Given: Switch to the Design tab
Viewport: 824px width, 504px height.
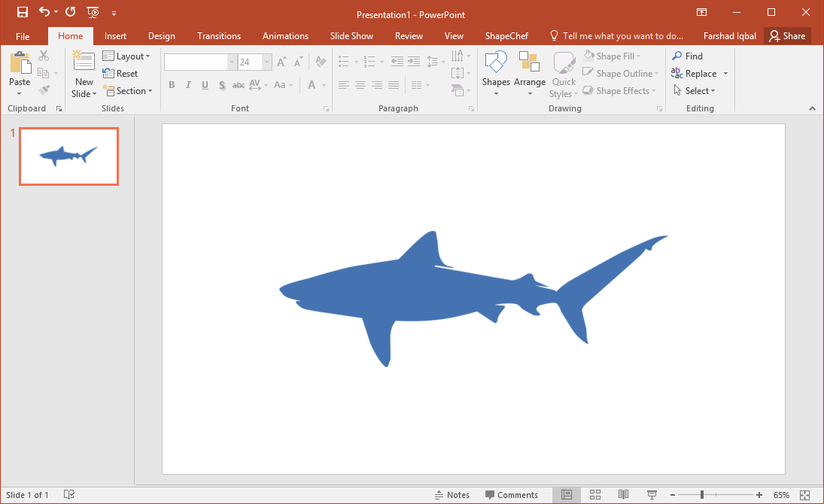Looking at the screenshot, I should [x=161, y=36].
